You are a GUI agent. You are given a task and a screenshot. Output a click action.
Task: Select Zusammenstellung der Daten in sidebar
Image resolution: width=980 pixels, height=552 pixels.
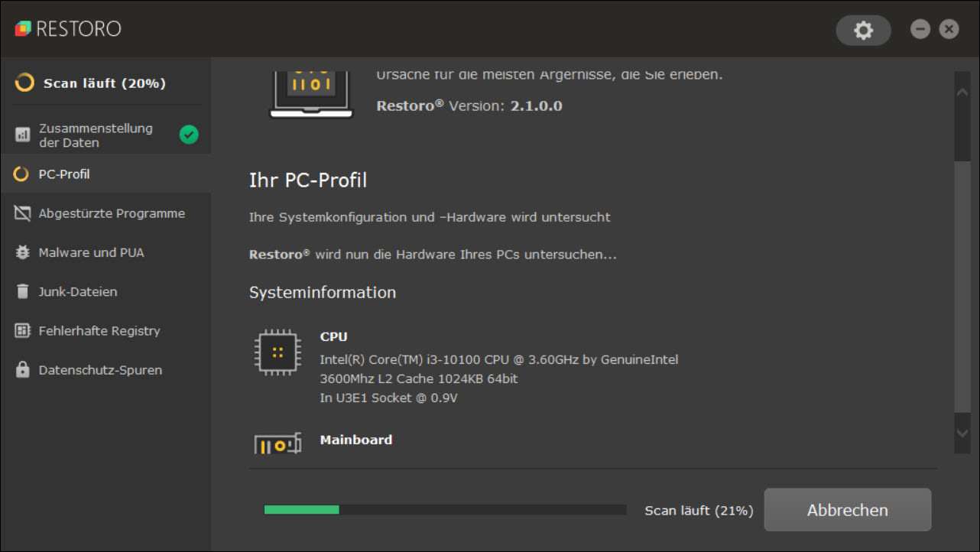(96, 135)
